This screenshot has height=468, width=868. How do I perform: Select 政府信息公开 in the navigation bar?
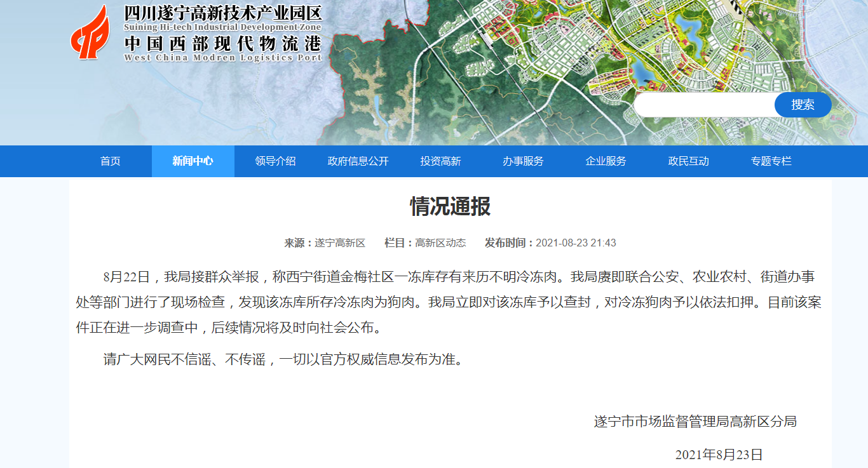pyautogui.click(x=358, y=161)
